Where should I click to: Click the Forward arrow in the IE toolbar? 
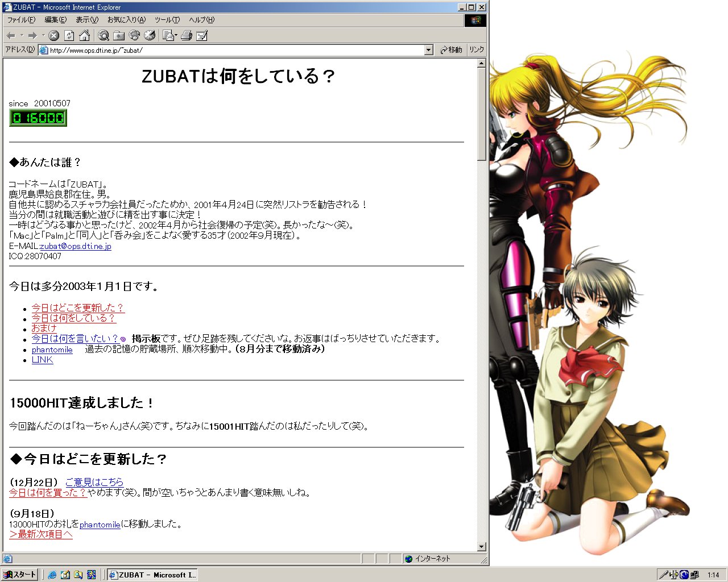coord(32,35)
